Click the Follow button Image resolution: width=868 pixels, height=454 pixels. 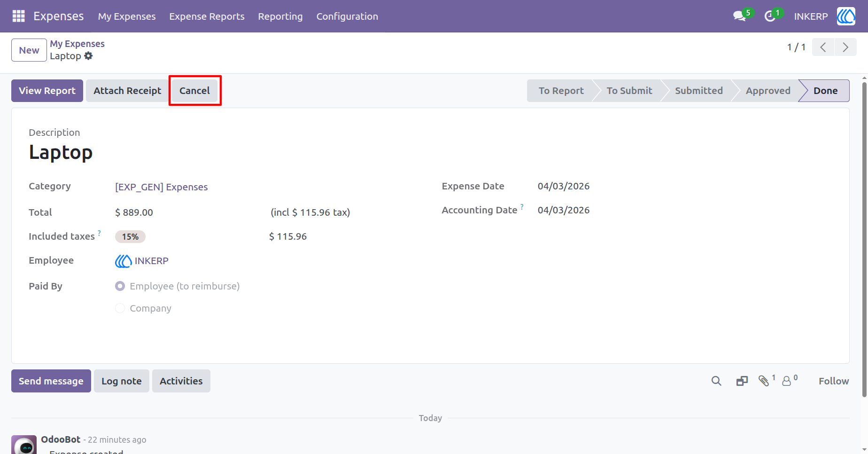coord(834,381)
